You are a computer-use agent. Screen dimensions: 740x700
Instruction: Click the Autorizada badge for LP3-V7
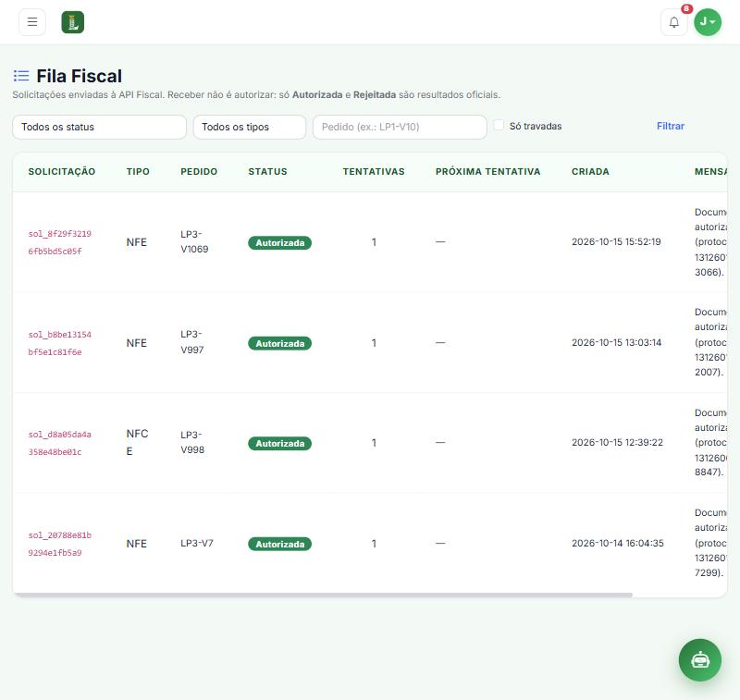click(280, 544)
